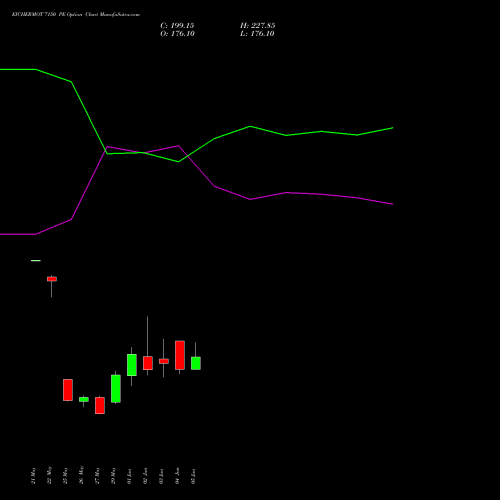Click the '04 Jun' date axis label
This screenshot has height=500, width=500.
point(177,476)
